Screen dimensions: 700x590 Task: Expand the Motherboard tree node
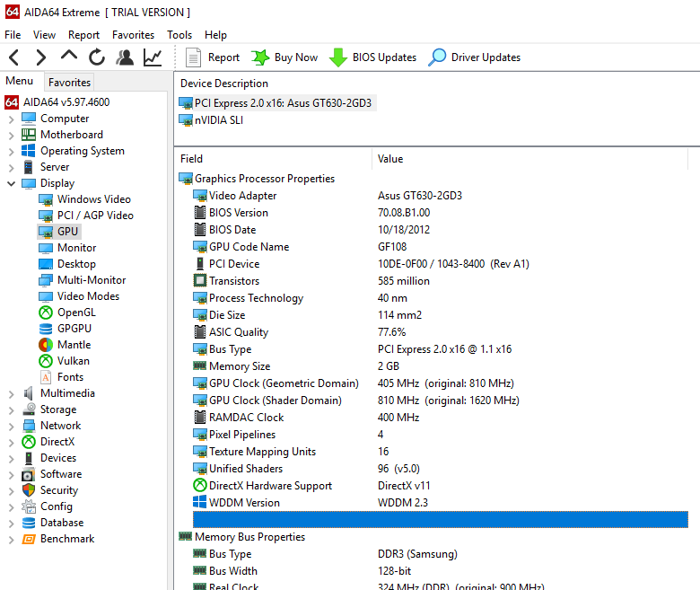coord(11,135)
